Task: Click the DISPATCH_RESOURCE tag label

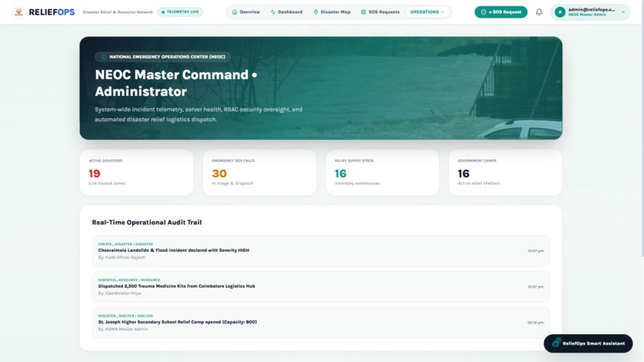Action: click(x=129, y=280)
